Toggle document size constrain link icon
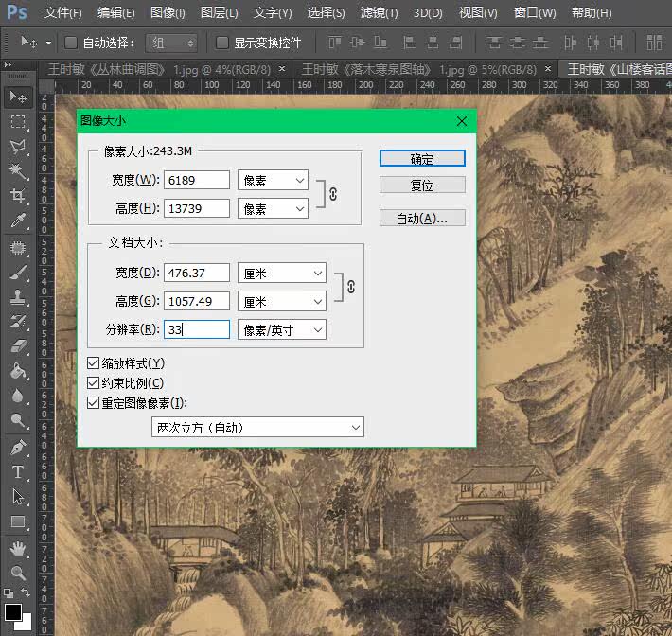 [x=351, y=287]
